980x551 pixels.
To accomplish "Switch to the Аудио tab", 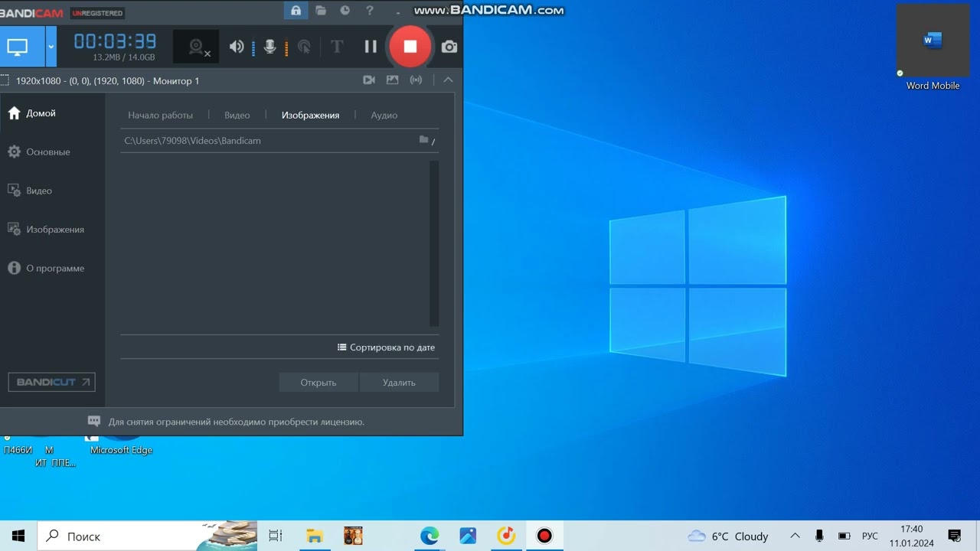I will [384, 116].
